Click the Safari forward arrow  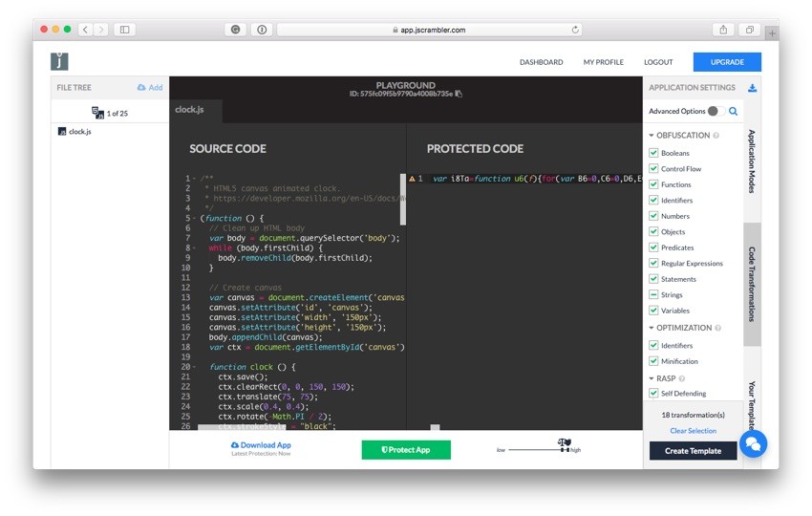pyautogui.click(x=101, y=30)
